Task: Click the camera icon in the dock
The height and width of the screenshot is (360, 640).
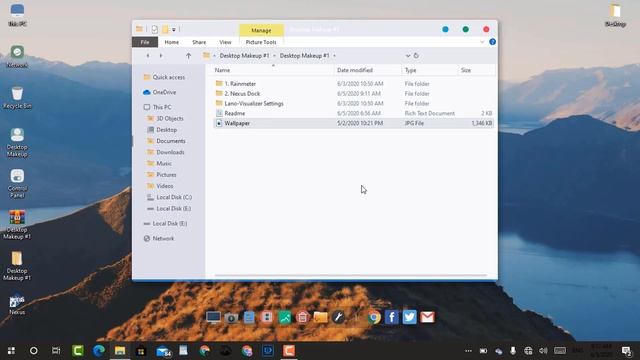Action: click(x=231, y=318)
